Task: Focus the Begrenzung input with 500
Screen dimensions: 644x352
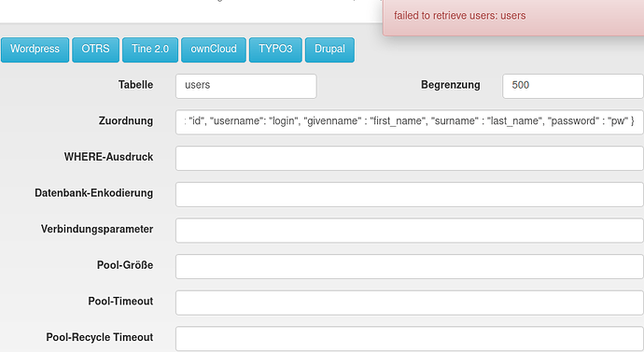Action: point(573,86)
